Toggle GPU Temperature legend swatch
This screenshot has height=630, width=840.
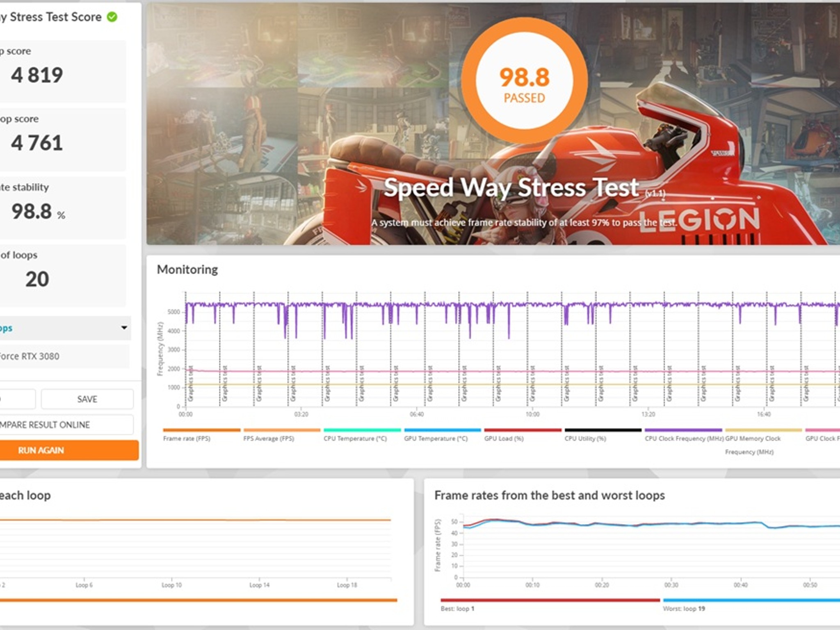pyautogui.click(x=443, y=430)
